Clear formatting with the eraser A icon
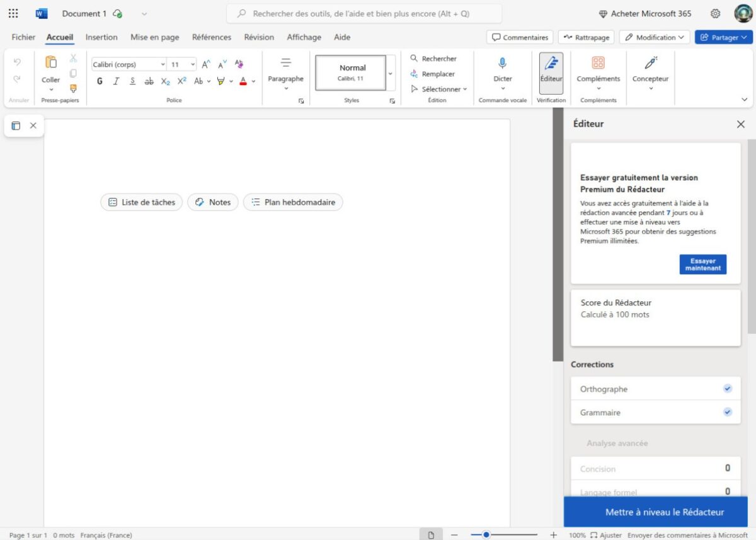Image resolution: width=756 pixels, height=540 pixels. click(239, 64)
